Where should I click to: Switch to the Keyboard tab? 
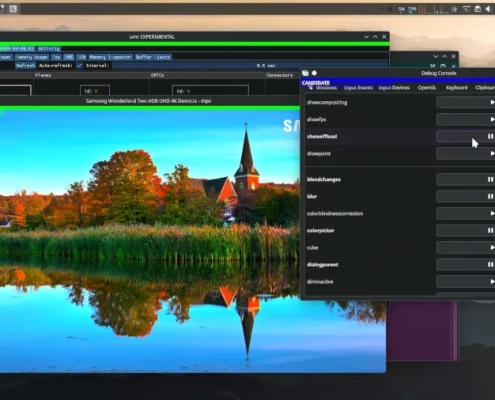tap(456, 88)
